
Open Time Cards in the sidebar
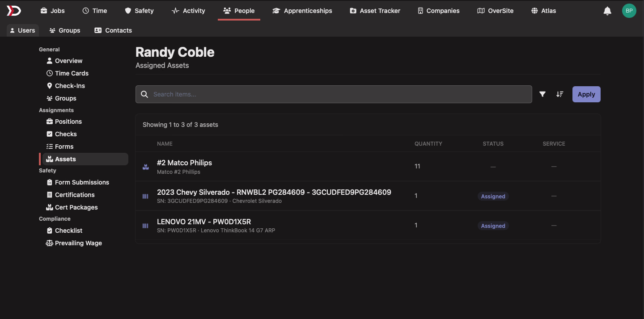click(x=72, y=73)
